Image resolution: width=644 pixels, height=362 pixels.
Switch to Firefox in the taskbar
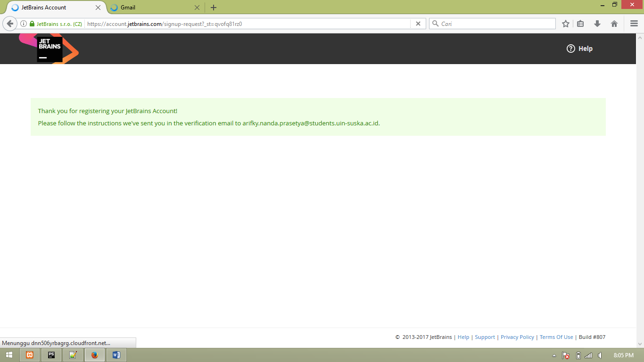[95, 355]
